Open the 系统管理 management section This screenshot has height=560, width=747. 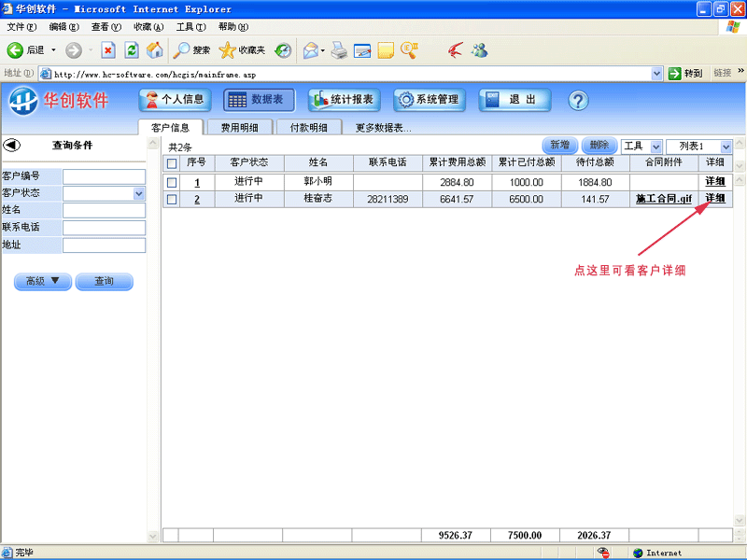tap(429, 101)
